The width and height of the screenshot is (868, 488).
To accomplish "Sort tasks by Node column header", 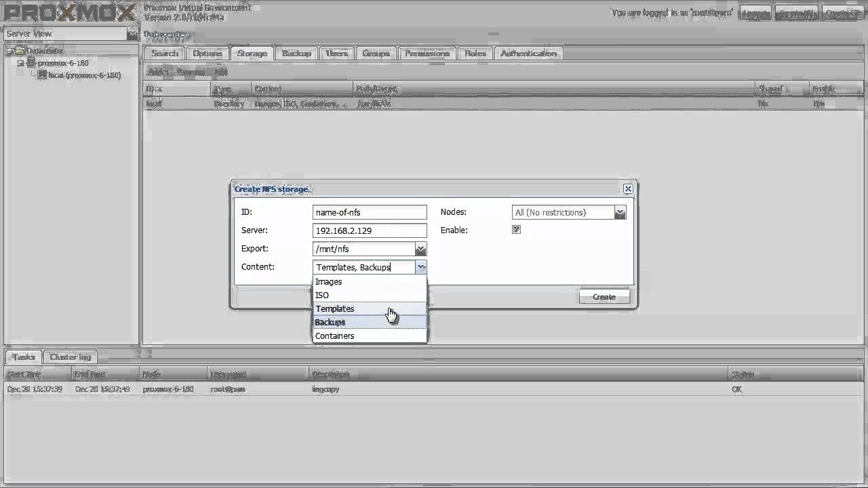I will tap(173, 374).
